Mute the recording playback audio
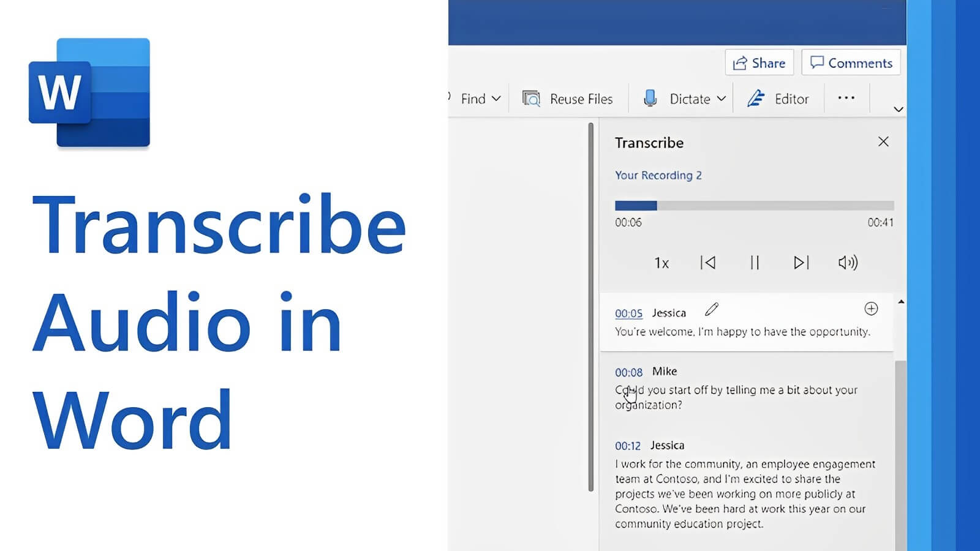Screen dimensions: 980x551 pyautogui.click(x=847, y=263)
